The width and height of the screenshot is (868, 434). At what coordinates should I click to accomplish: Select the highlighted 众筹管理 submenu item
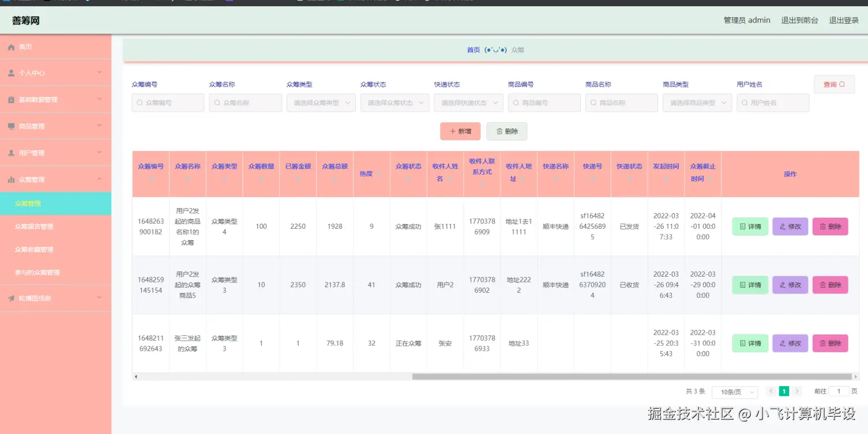[55, 203]
